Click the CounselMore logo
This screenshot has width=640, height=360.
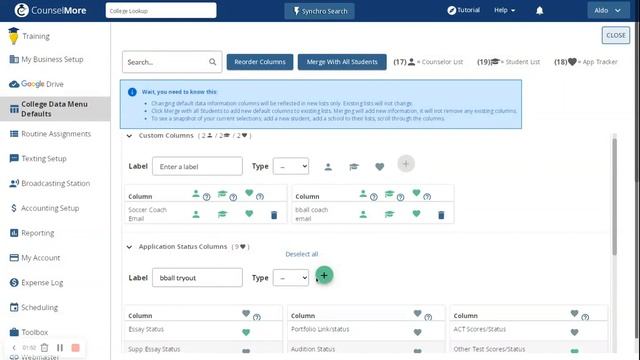pyautogui.click(x=51, y=10)
